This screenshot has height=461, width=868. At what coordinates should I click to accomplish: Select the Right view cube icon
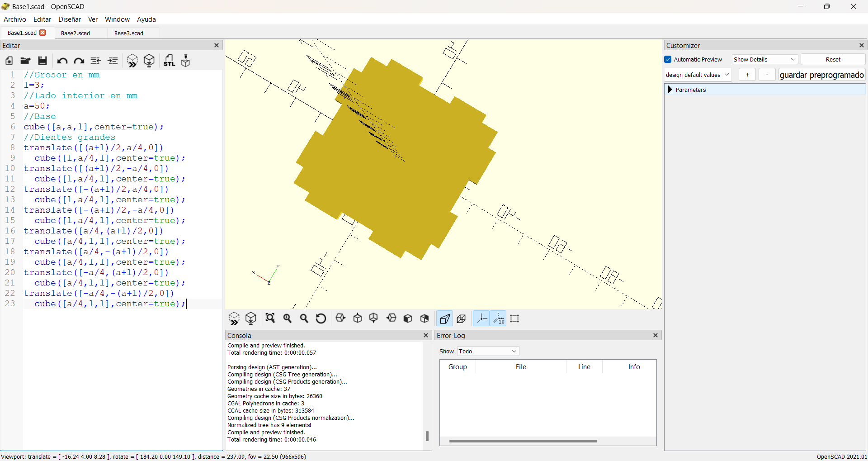pos(341,318)
